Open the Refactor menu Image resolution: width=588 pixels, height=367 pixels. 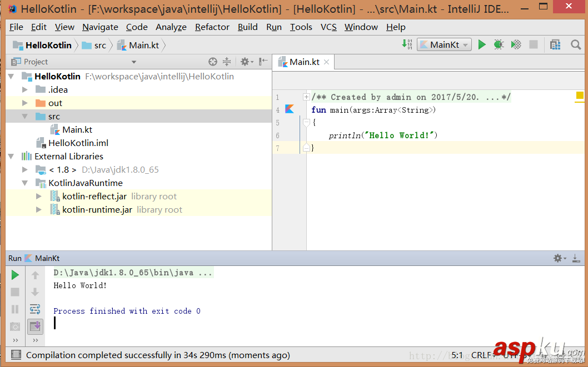coord(212,27)
